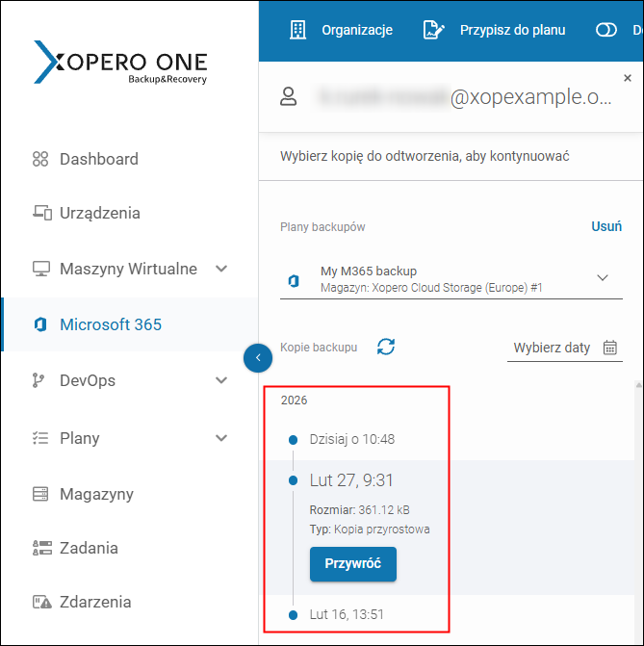
Task: Click the Urządzenia devices icon
Action: (42, 213)
